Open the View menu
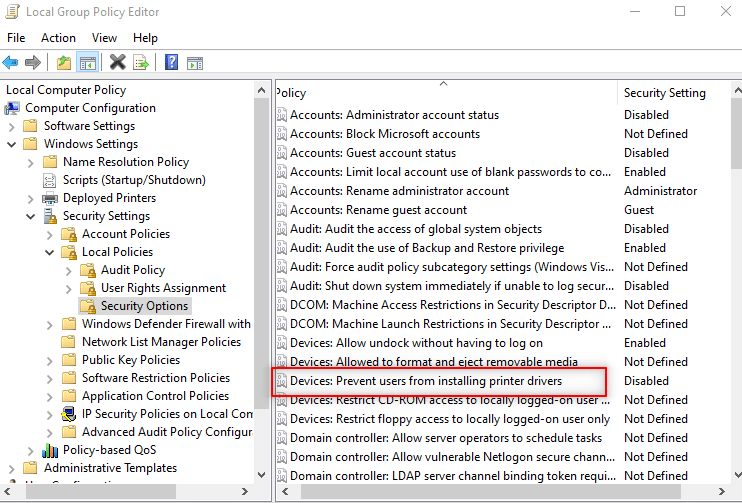The height and width of the screenshot is (503, 742). pos(104,38)
